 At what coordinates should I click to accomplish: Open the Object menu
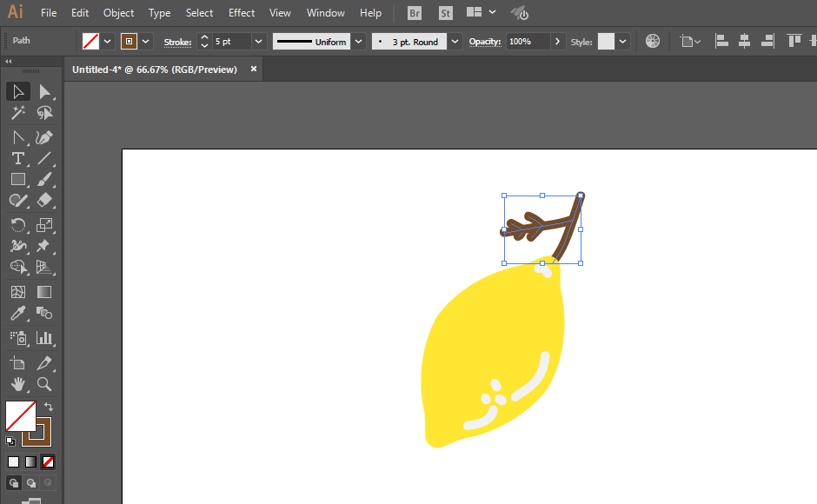[x=118, y=12]
